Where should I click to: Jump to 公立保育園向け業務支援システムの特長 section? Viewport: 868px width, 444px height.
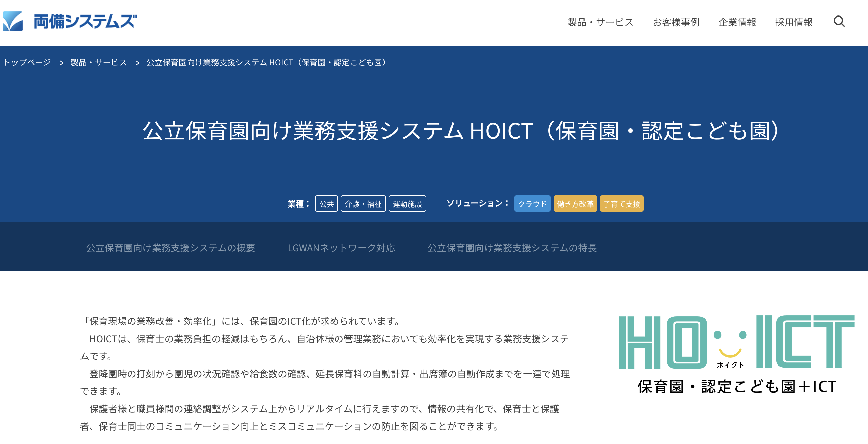(x=512, y=248)
